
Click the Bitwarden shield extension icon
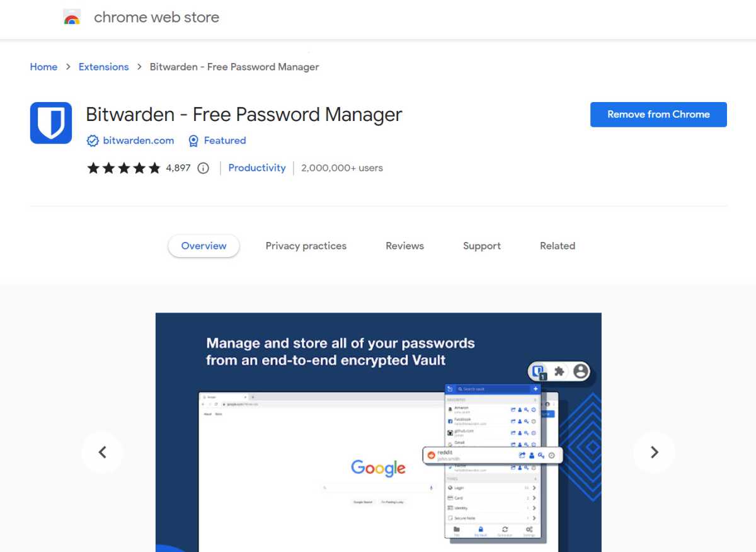51,123
